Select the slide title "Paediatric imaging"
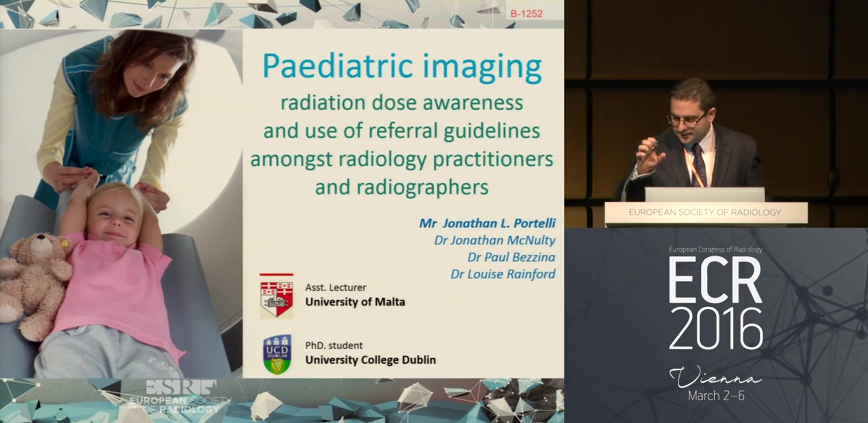Screen dimensions: 868x423 (x=402, y=66)
